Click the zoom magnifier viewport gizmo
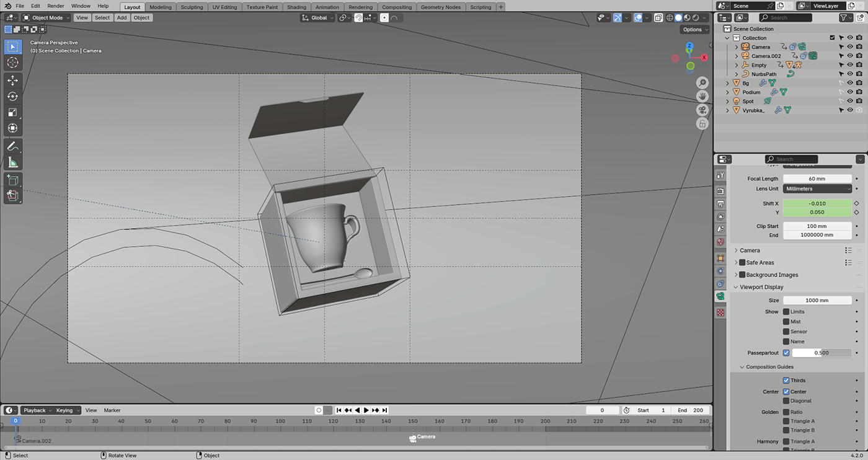This screenshot has height=460, width=868. (702, 82)
